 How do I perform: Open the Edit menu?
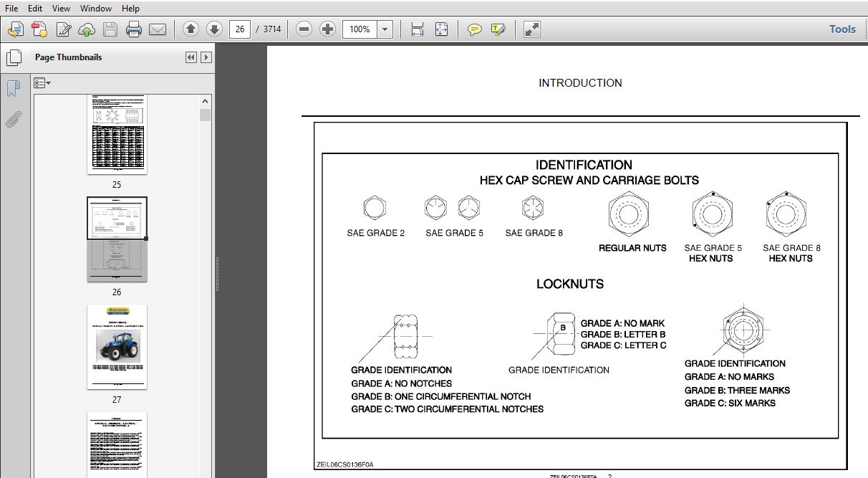[x=34, y=9]
